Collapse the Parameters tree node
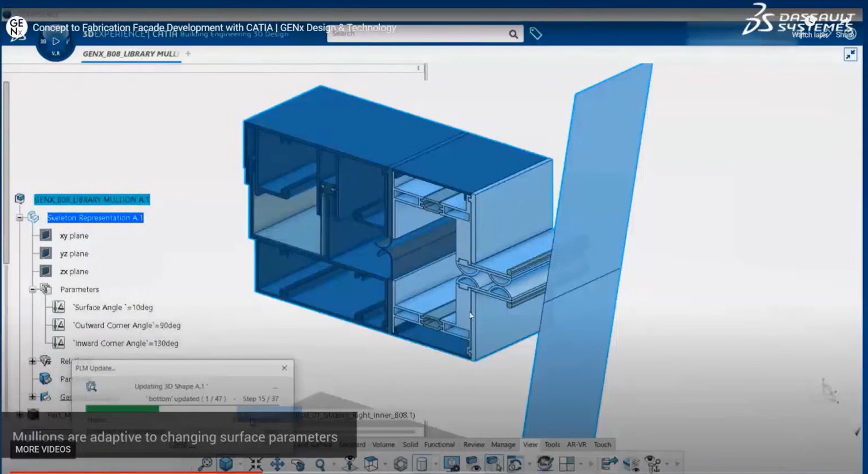The image size is (868, 474). (x=32, y=289)
